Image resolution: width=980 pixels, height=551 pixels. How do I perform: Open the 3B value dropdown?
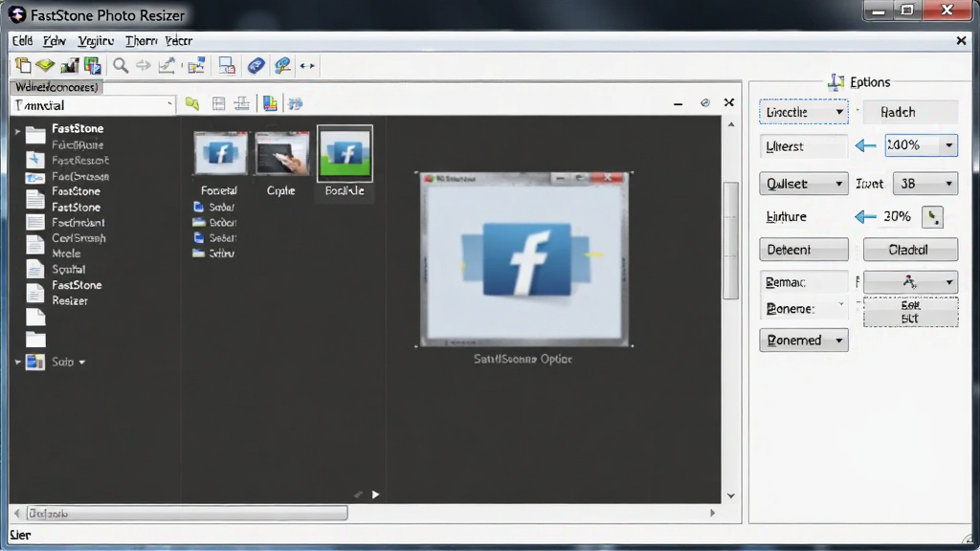point(925,184)
